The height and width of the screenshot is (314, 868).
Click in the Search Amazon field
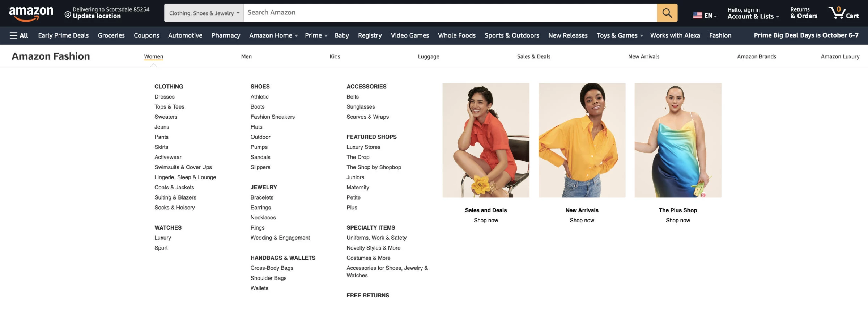pos(450,13)
